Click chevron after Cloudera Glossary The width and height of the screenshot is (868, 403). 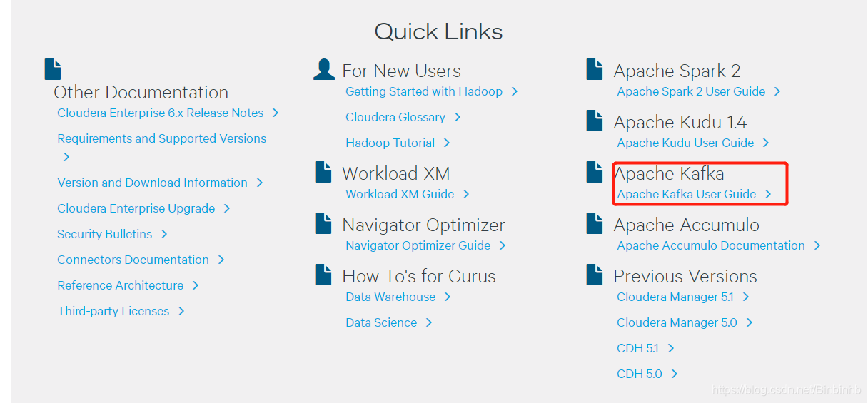458,117
